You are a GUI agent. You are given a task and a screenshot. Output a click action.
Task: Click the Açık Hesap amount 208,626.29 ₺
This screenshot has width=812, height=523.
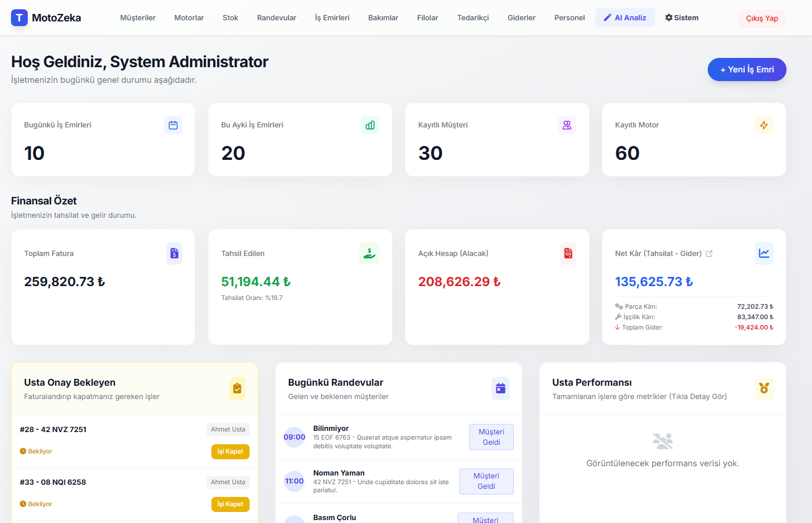(459, 282)
